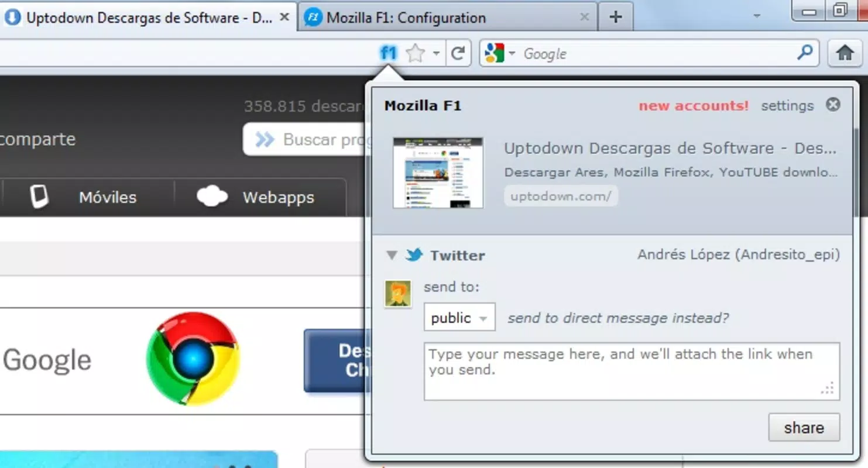The height and width of the screenshot is (468, 868).
Task: Click Andrés López (Andresito_epi) account name
Action: coord(739,254)
